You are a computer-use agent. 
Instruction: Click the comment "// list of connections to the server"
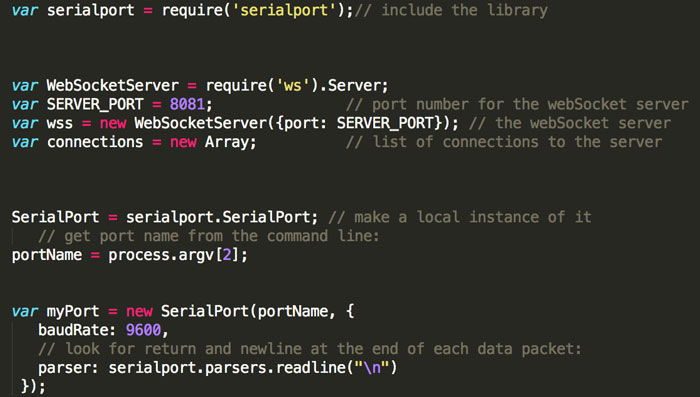pyautogui.click(x=504, y=142)
